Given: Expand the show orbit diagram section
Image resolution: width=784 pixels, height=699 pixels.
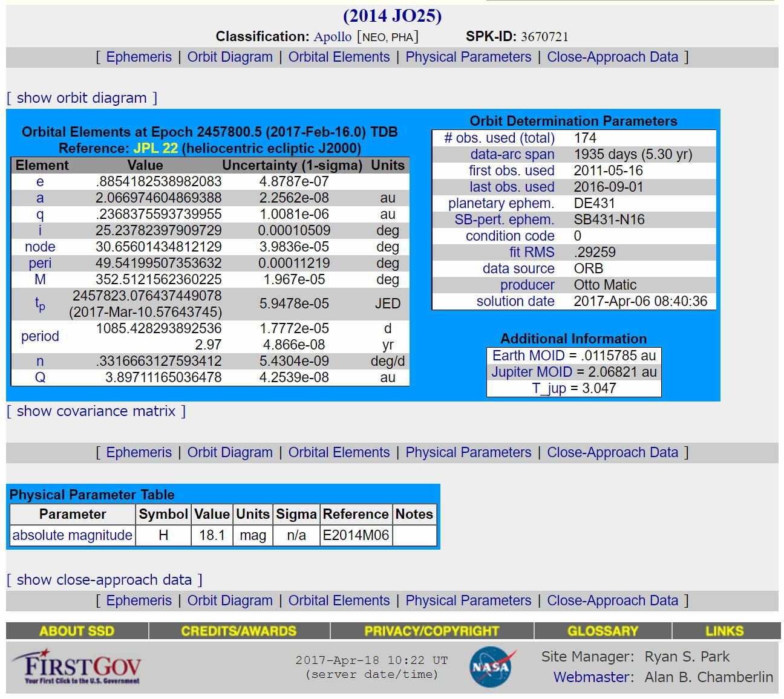Looking at the screenshot, I should click(x=82, y=98).
